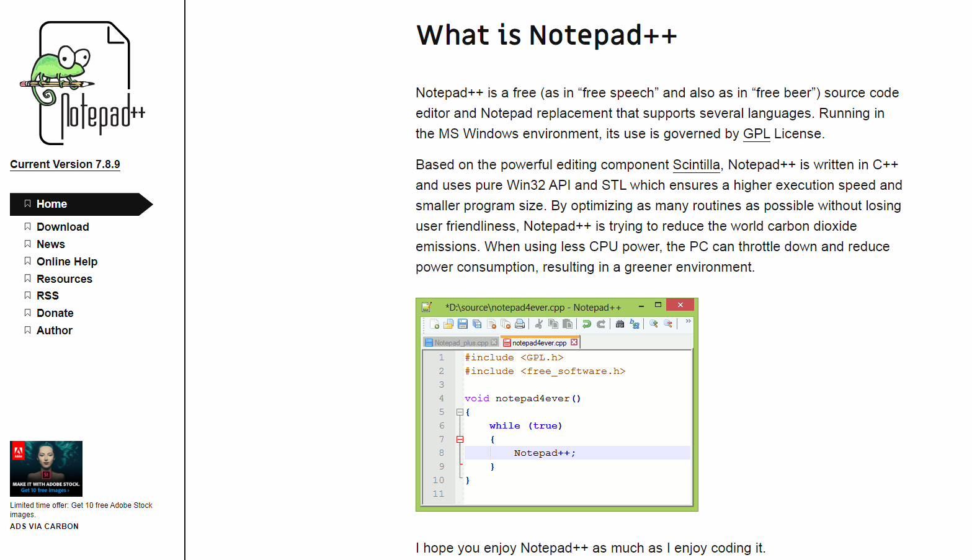Screen dimensions: 972x560
Task: Click the Cut scissors icon
Action: tap(539, 324)
